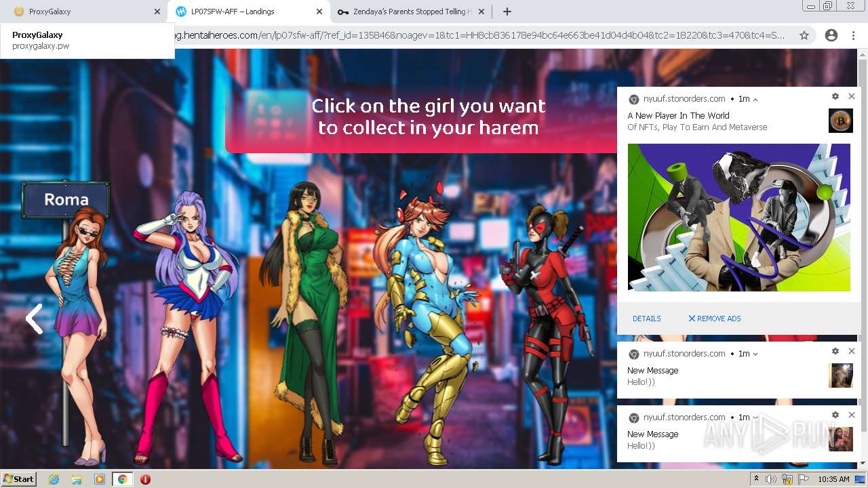Open the volume control in tray
Image resolution: width=868 pixels, height=488 pixels.
click(x=771, y=479)
